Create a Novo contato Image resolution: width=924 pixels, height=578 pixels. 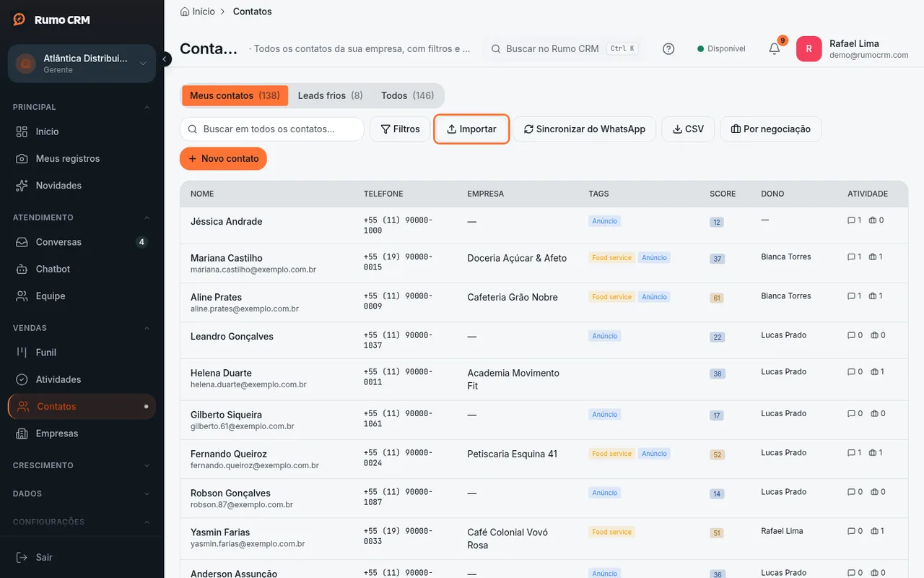pyautogui.click(x=223, y=158)
